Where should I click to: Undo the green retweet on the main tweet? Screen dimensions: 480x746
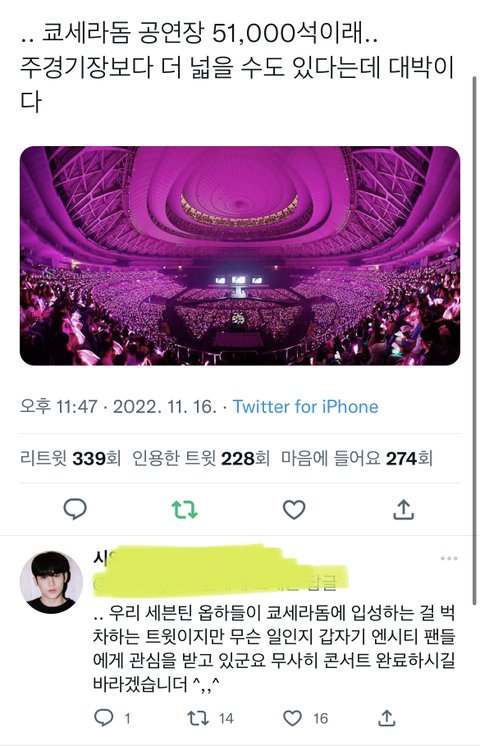point(185,509)
